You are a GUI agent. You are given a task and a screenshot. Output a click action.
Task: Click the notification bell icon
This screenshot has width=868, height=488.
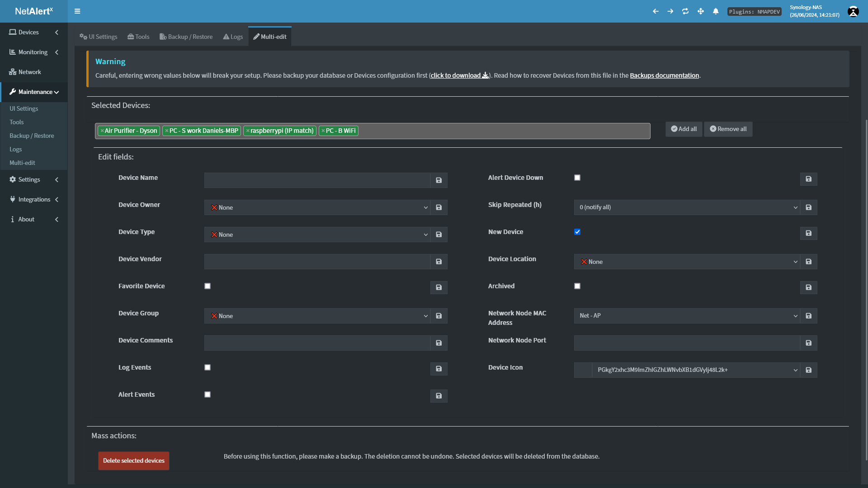pos(716,11)
